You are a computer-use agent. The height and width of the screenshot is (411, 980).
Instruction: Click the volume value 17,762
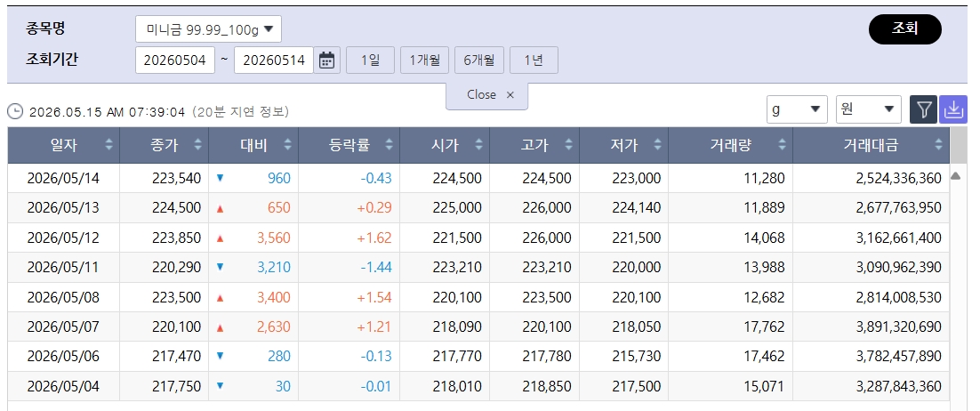point(764,326)
